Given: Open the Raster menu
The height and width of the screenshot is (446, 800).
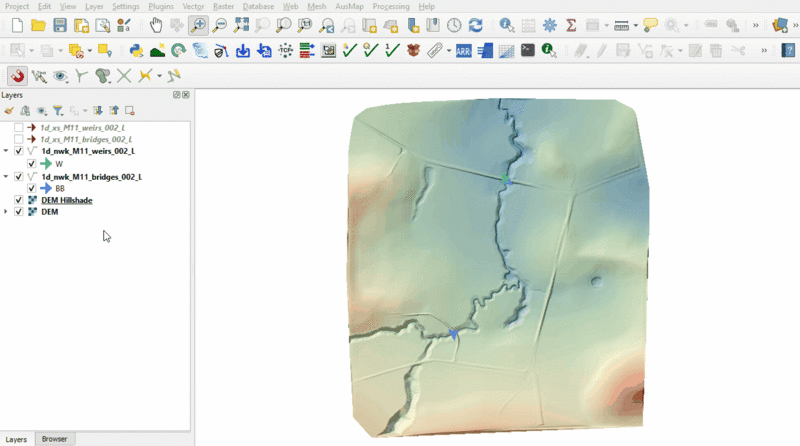Looking at the screenshot, I should (225, 6).
